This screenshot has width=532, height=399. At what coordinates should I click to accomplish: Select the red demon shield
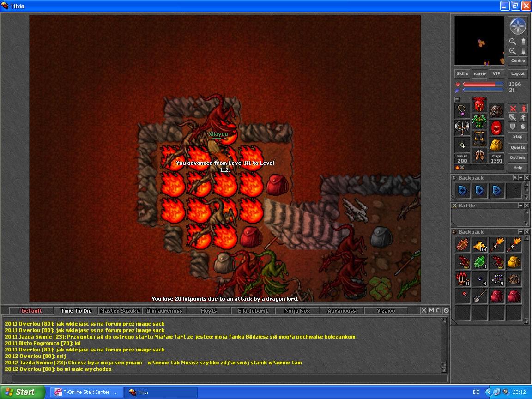(x=496, y=127)
